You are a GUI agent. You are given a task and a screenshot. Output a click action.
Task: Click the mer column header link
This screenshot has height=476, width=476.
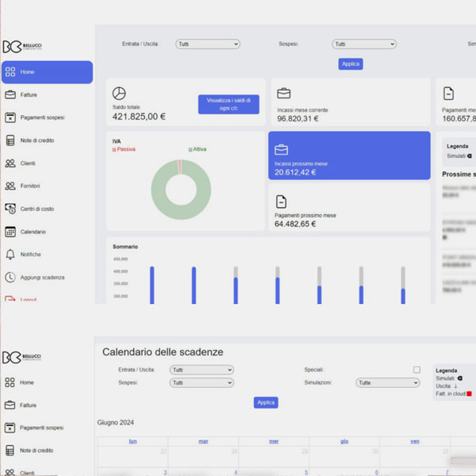point(274,441)
